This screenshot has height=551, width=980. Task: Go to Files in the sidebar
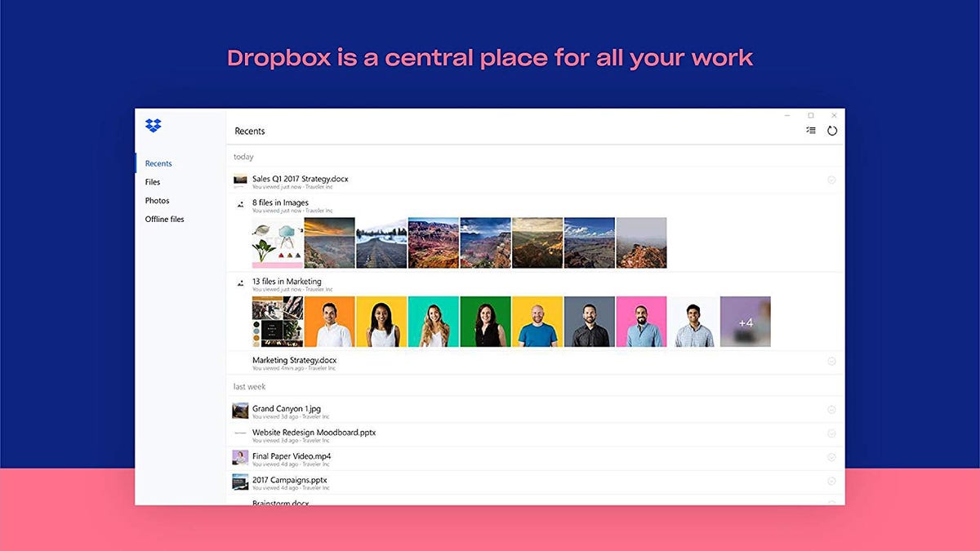153,182
